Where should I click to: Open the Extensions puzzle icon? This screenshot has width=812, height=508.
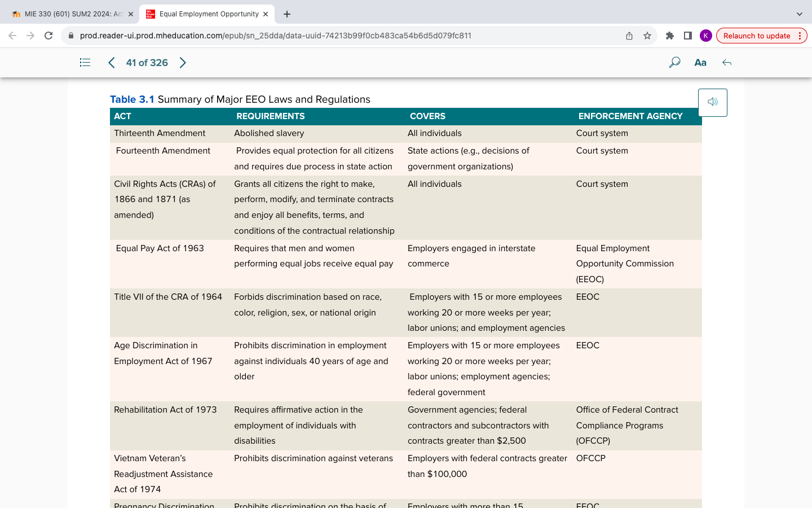(670, 36)
